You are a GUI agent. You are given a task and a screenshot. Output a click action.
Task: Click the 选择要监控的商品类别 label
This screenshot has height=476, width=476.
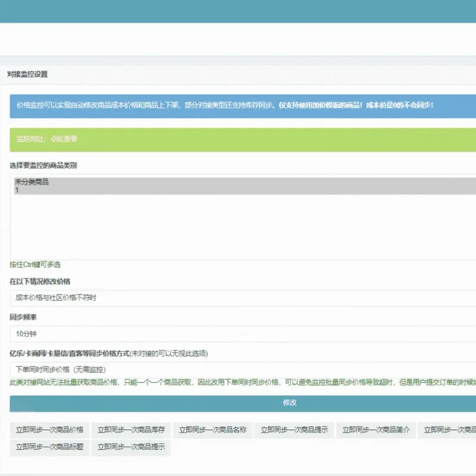(x=43, y=165)
